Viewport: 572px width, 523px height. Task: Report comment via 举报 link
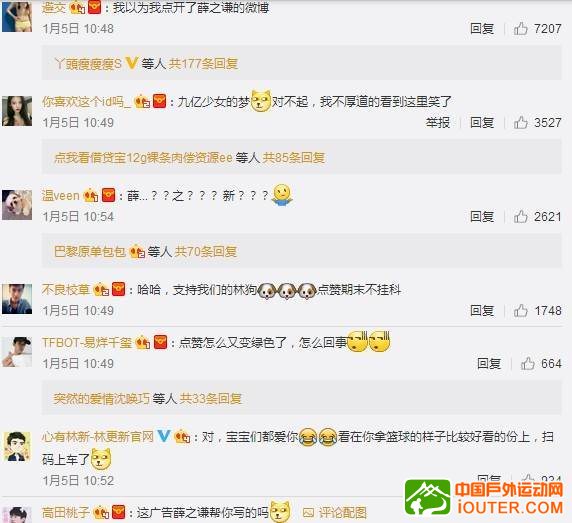(438, 123)
